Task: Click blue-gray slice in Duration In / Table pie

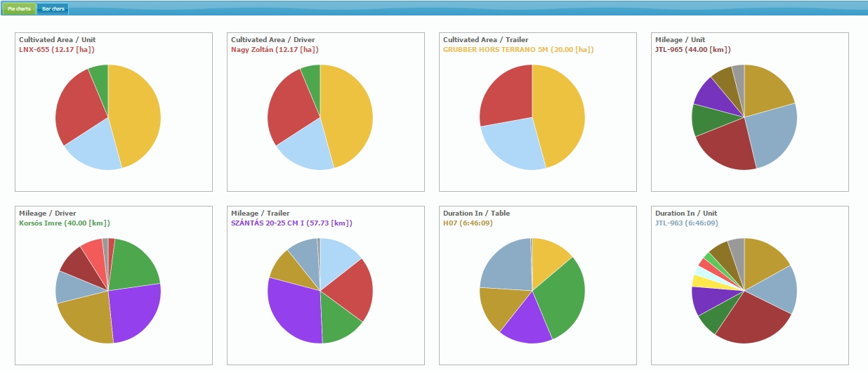Action: pyautogui.click(x=506, y=266)
